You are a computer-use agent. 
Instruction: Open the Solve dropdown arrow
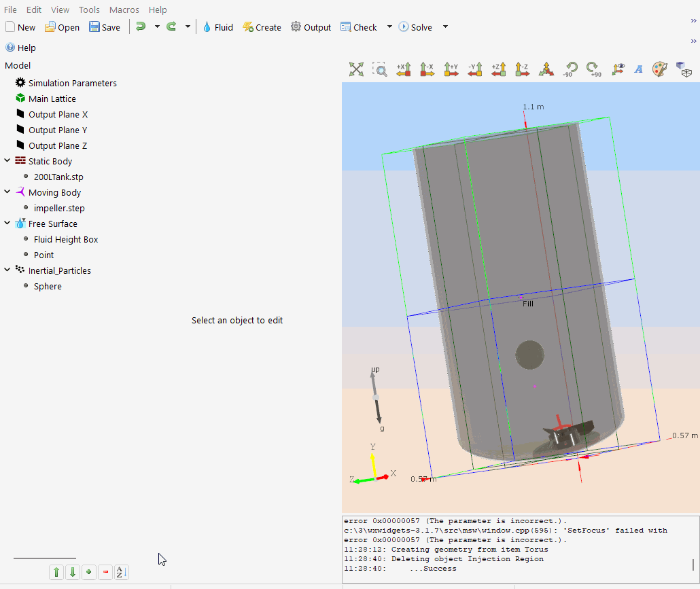click(x=445, y=26)
